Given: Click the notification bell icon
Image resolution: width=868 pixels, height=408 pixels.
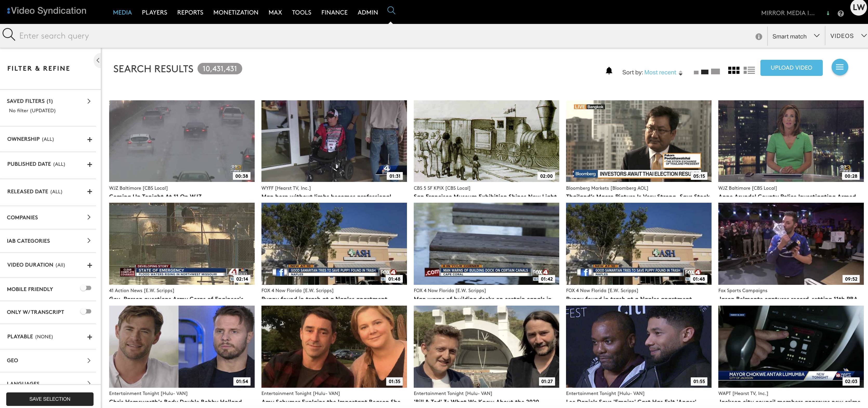Looking at the screenshot, I should click(609, 71).
